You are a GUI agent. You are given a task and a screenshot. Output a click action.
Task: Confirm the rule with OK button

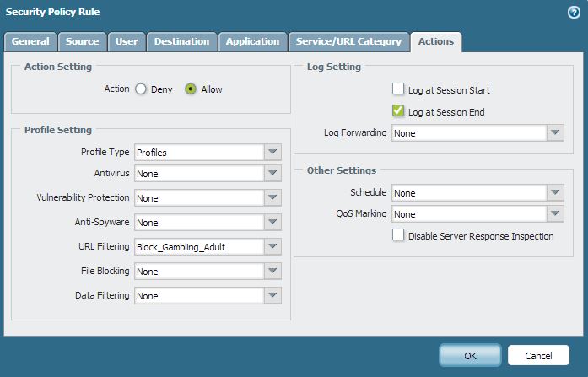470,355
